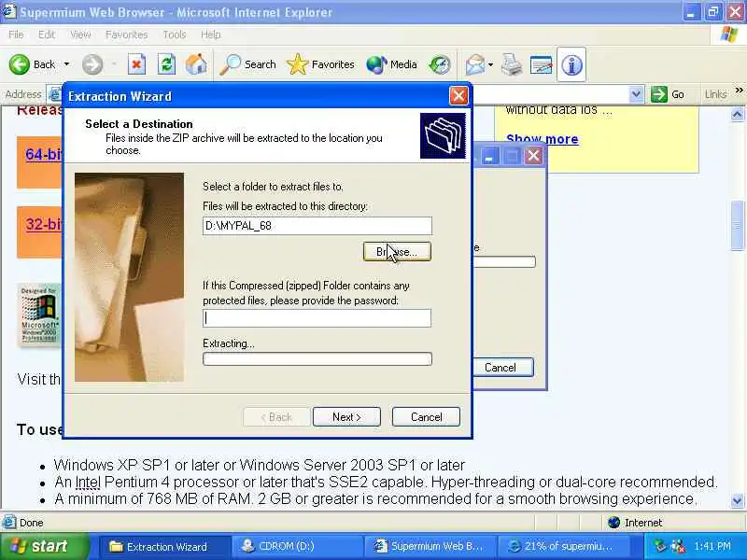Click the 1:41 PM clock
The height and width of the screenshot is (560, 747).
pyautogui.click(x=712, y=546)
